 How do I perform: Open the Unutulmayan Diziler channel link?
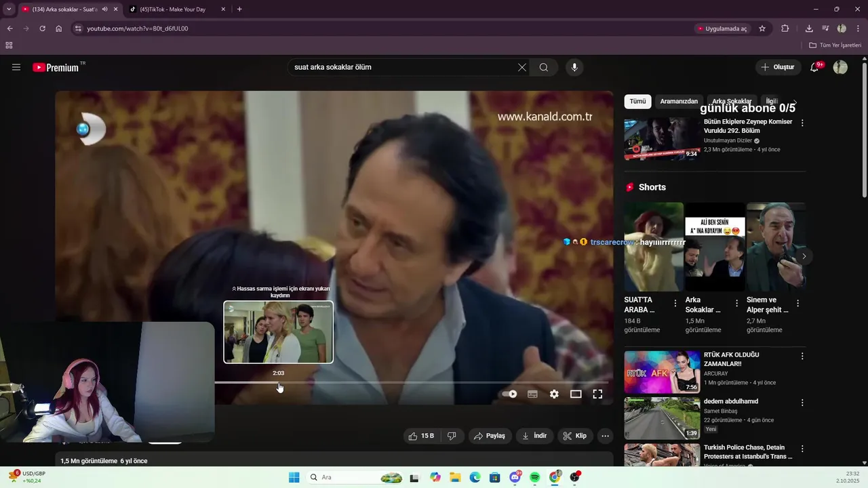pyautogui.click(x=728, y=140)
